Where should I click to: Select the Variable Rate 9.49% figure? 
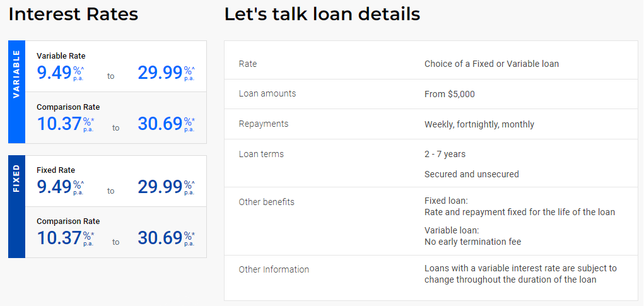[x=61, y=73]
